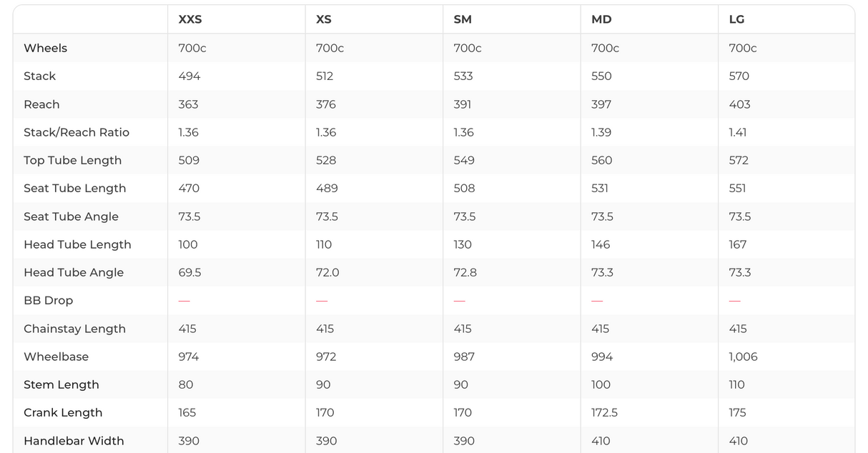868x453 pixels.
Task: Click the BB Drop row label
Action: click(48, 300)
